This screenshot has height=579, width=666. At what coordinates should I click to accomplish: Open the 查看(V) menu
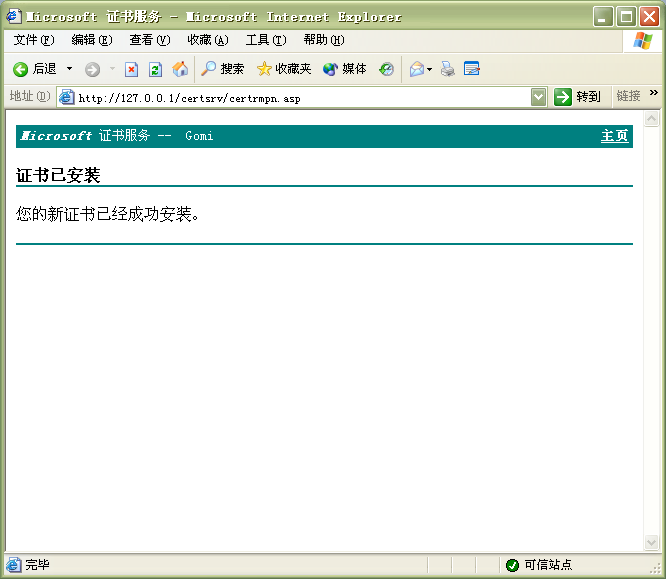point(150,40)
